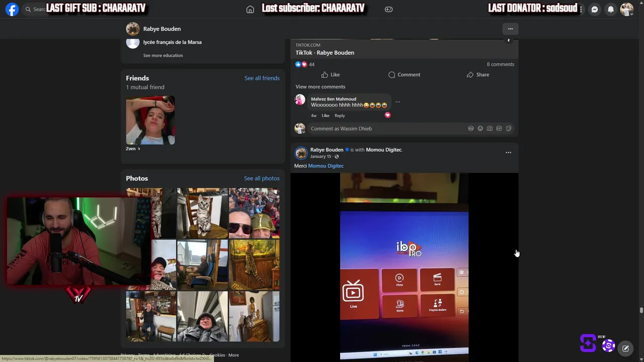Image resolution: width=644 pixels, height=362 pixels.
Task: Open the Messenger icon
Action: (595, 9)
